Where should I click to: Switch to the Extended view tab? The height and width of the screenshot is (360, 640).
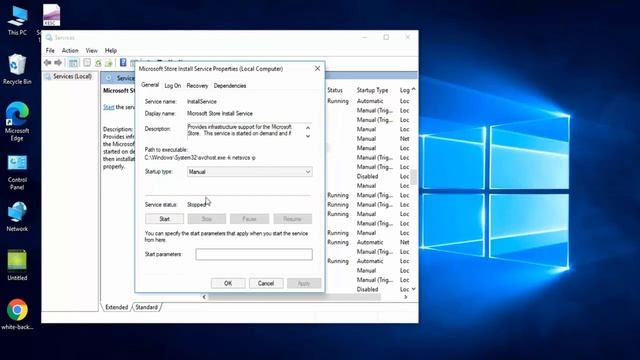click(116, 307)
